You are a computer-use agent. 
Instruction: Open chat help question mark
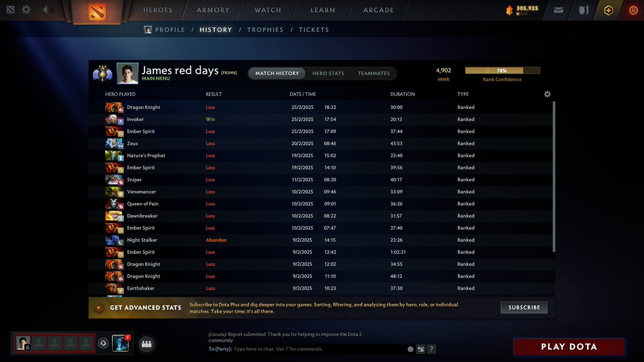point(431,349)
